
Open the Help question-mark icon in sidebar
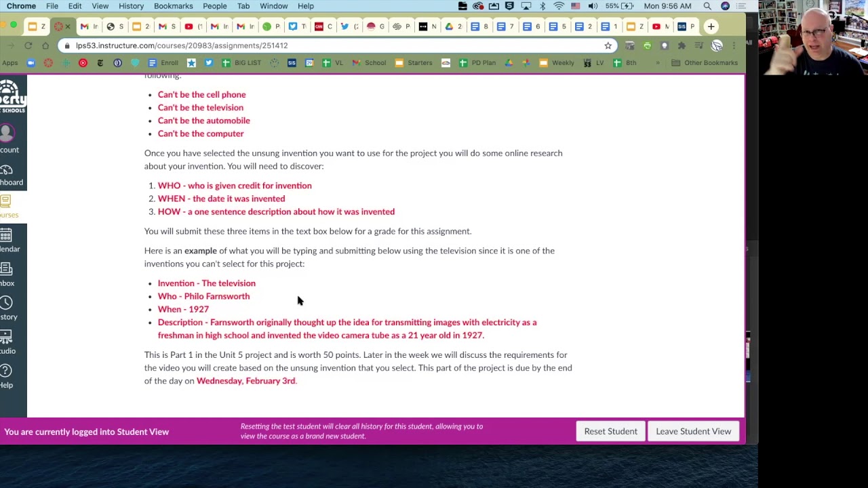6,371
